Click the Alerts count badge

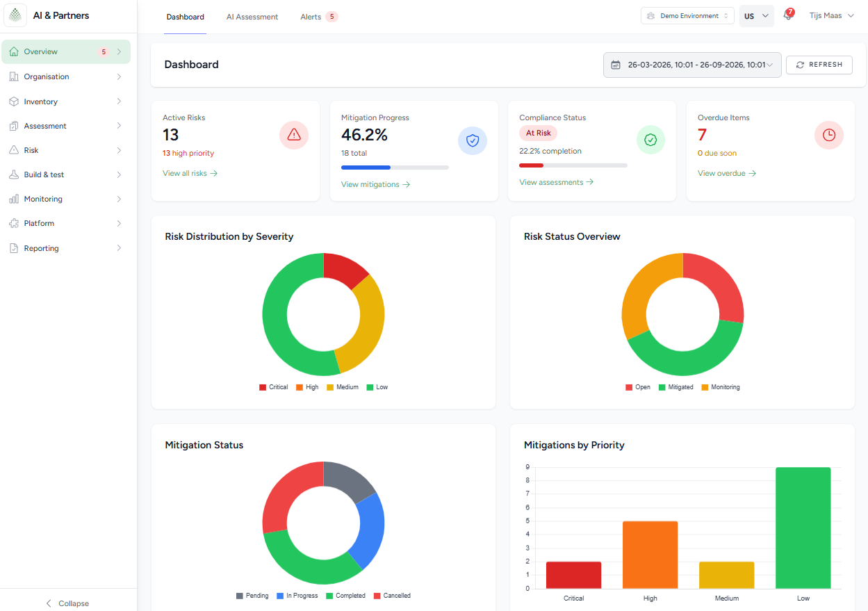pos(331,17)
